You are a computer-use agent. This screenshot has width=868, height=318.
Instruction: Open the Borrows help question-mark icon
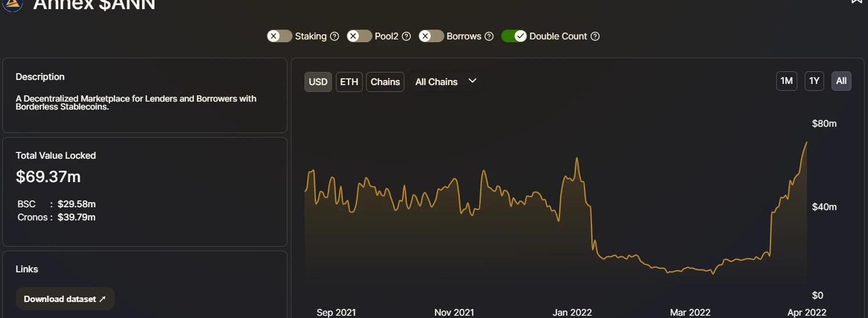coord(489,36)
